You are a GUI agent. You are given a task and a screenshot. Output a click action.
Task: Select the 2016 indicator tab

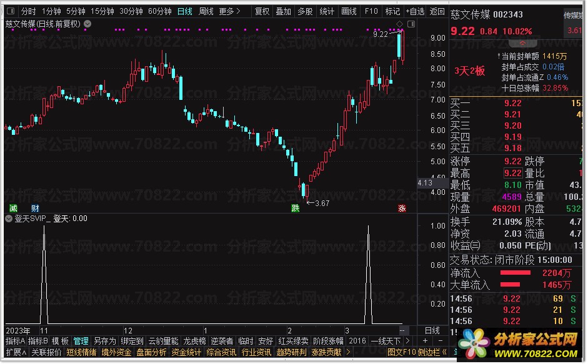point(357,341)
